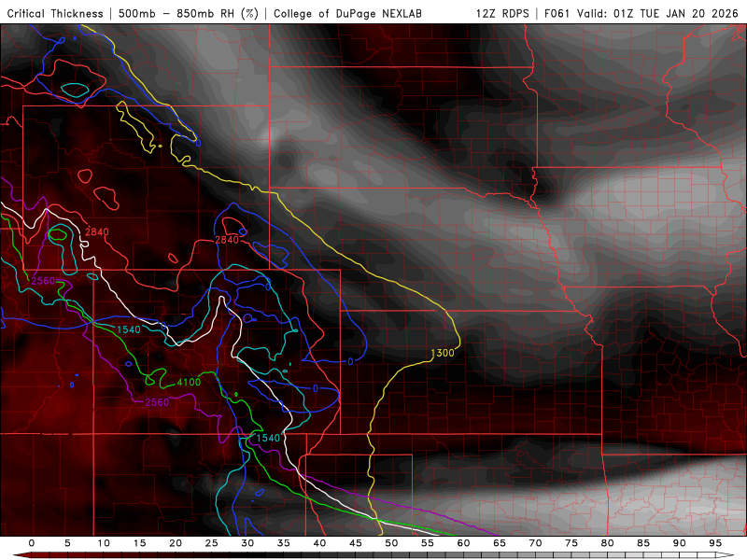Screen dimensions: 747x560
Task: Click the "F061" forecast hour text
Action: (x=557, y=13)
